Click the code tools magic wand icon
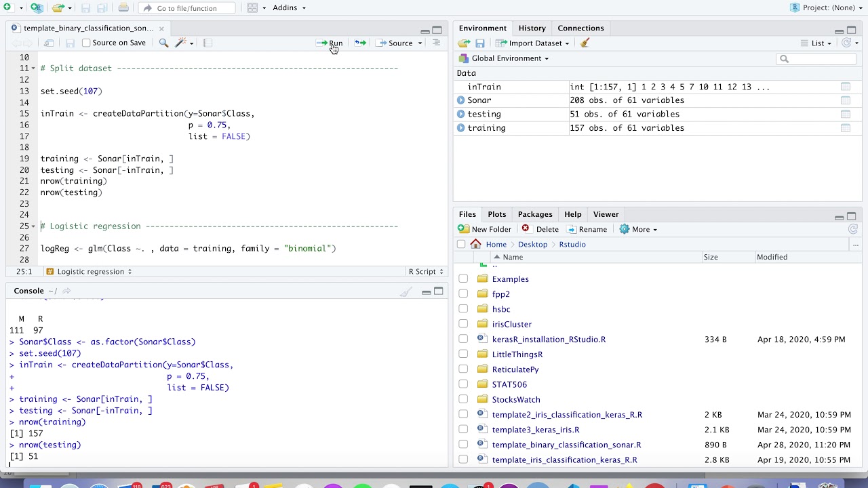 [x=180, y=43]
